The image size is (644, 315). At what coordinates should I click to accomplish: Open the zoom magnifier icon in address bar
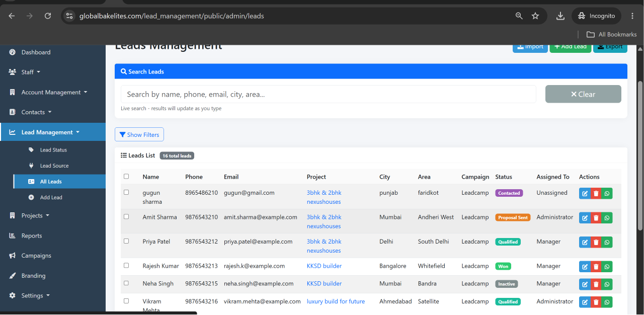point(519,16)
